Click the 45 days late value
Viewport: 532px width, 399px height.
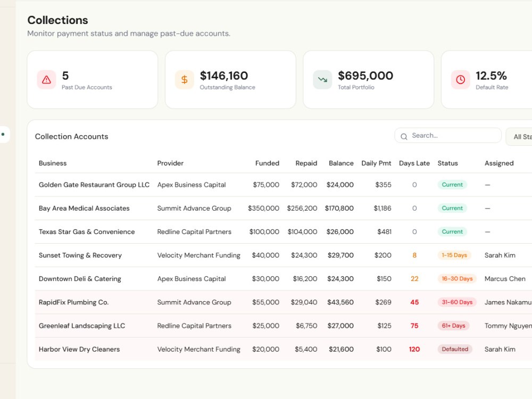click(x=414, y=302)
